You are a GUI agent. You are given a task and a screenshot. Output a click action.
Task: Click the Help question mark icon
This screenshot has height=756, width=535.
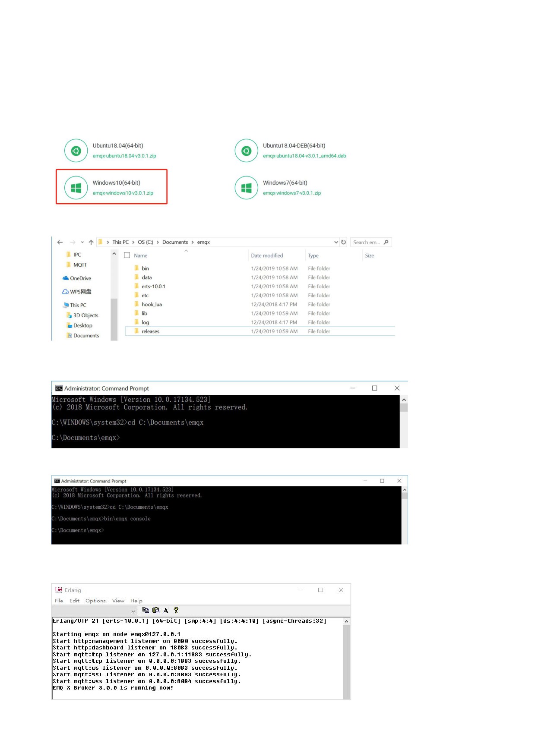click(x=176, y=610)
